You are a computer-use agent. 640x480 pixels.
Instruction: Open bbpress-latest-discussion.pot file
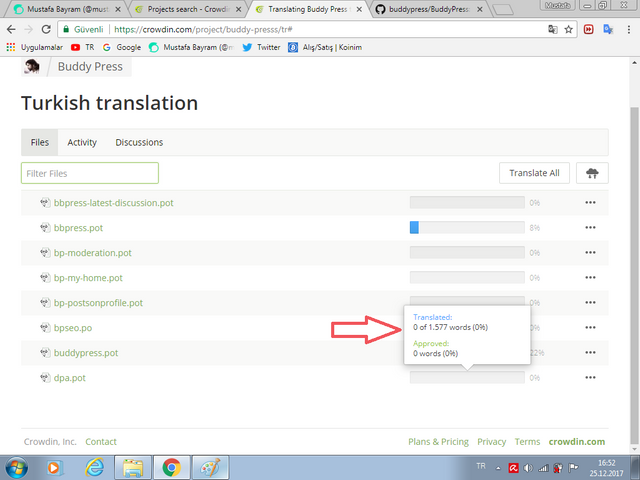click(113, 203)
